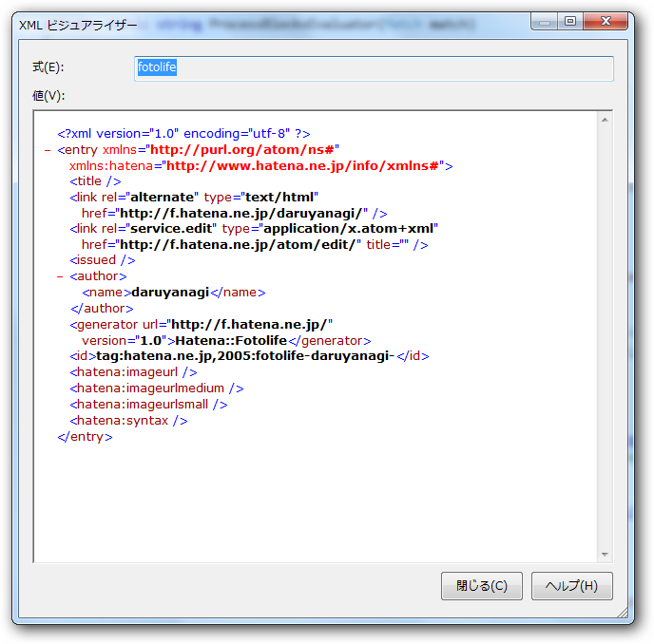Image resolution: width=654 pixels, height=644 pixels.
Task: Click the purl.org atom namespace URL
Action: pos(242,150)
